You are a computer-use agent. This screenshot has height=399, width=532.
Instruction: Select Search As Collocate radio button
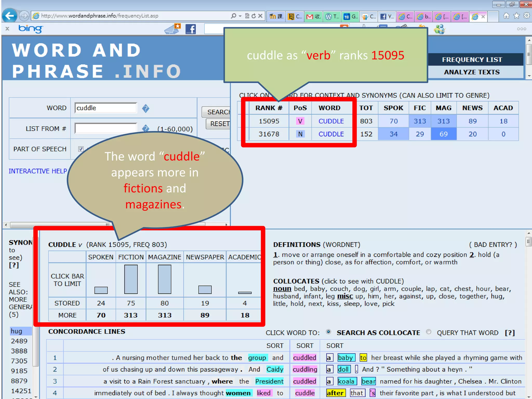[x=328, y=332]
